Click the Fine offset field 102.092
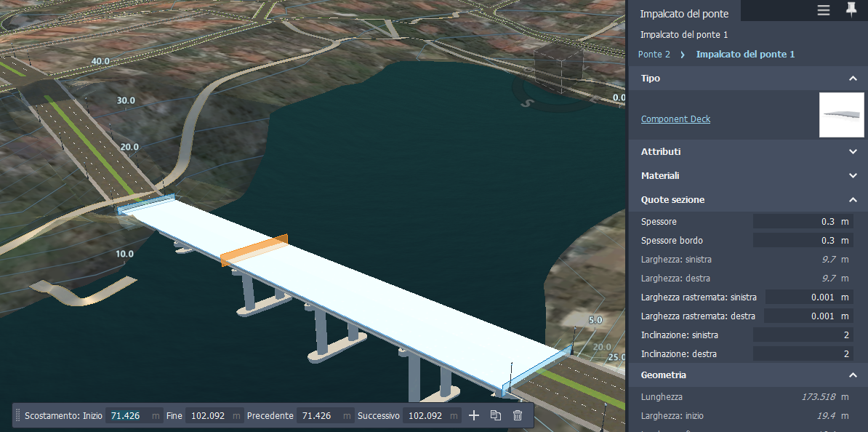The height and width of the screenshot is (432, 868). tap(214, 415)
